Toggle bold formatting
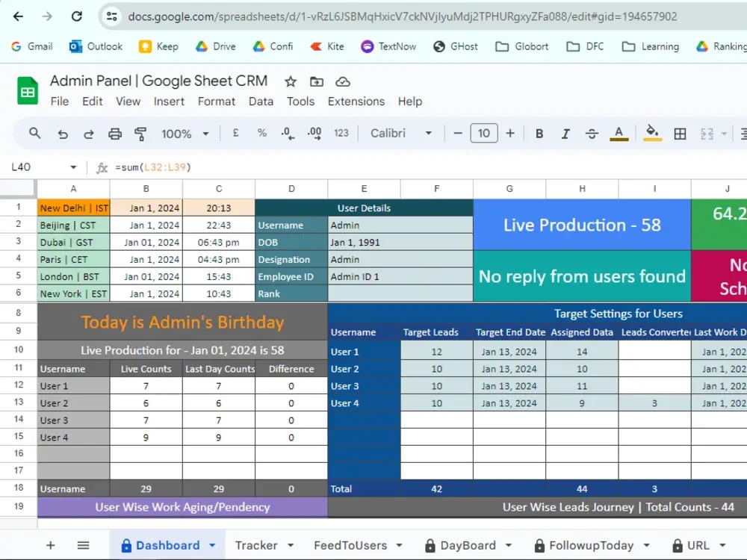This screenshot has width=747, height=560. 539,134
